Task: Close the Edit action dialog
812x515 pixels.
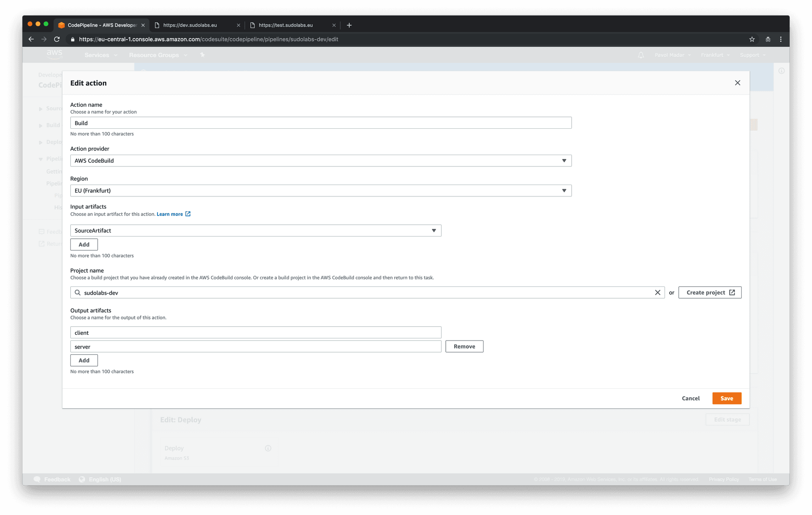Action: [x=737, y=83]
